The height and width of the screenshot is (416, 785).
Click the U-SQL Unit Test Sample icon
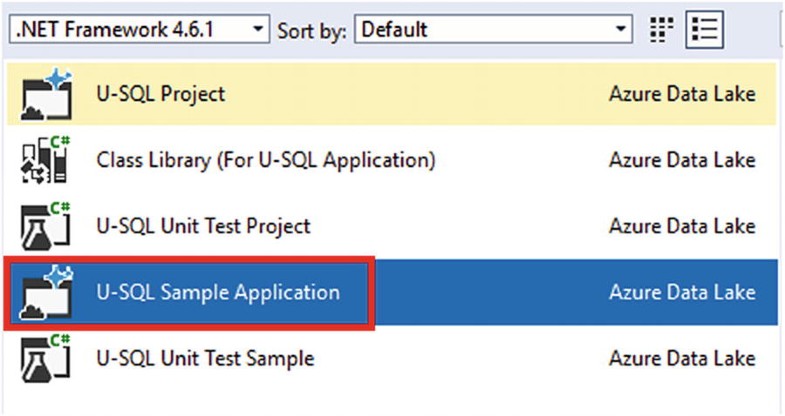46,358
